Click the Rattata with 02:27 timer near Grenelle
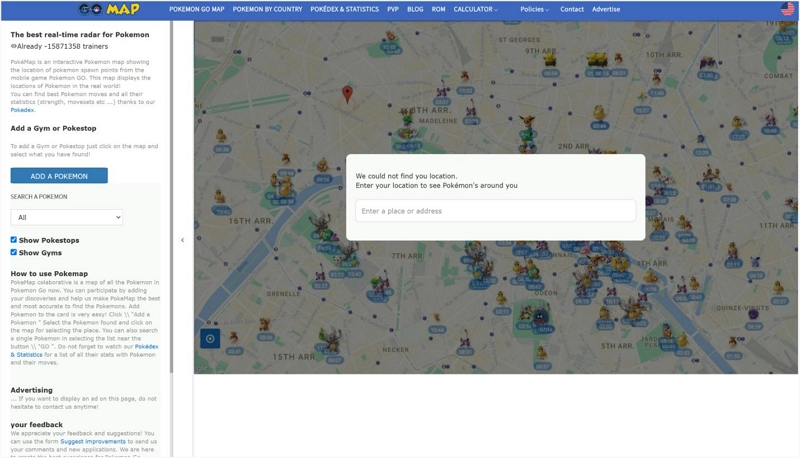Screen dimensions: 800x458 tap(320, 275)
